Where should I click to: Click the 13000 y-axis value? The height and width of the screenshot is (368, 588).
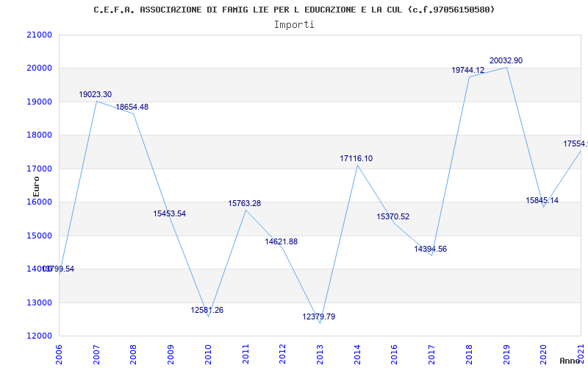click(x=40, y=302)
